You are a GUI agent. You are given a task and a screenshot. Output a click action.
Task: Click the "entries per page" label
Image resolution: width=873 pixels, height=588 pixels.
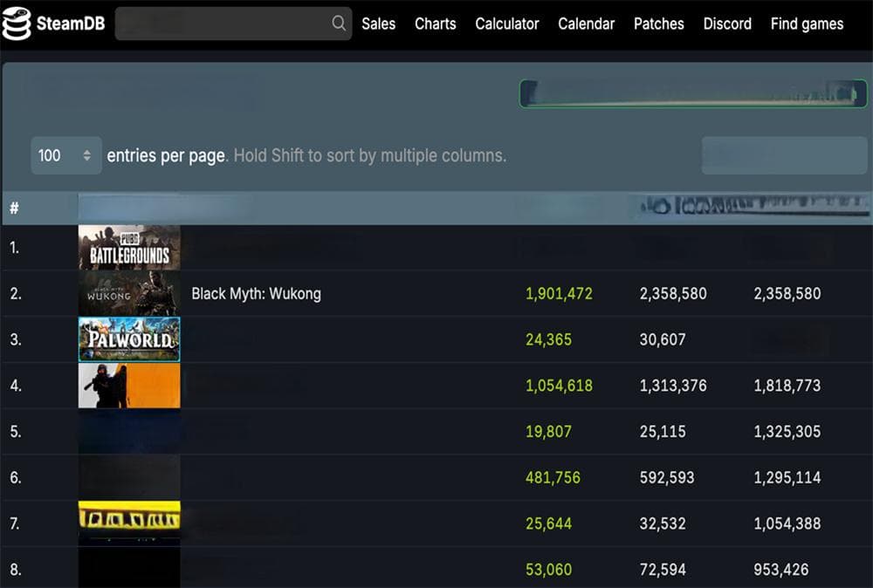[x=166, y=156]
